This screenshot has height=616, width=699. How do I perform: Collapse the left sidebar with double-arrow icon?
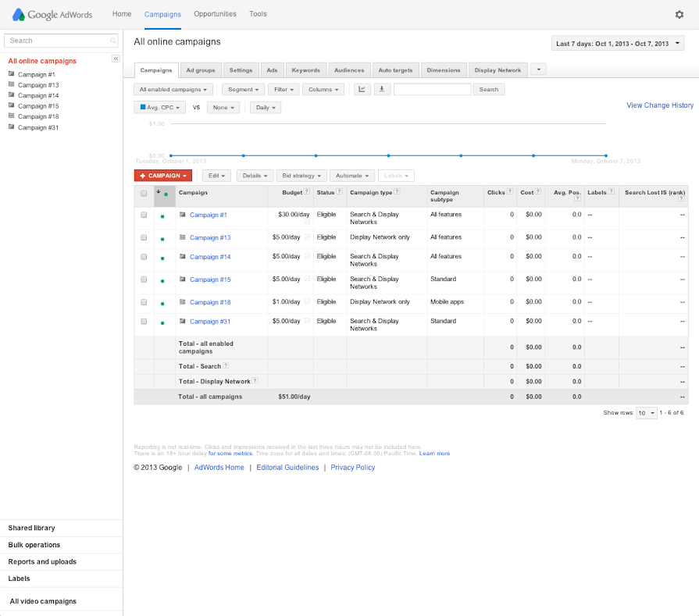(x=116, y=59)
